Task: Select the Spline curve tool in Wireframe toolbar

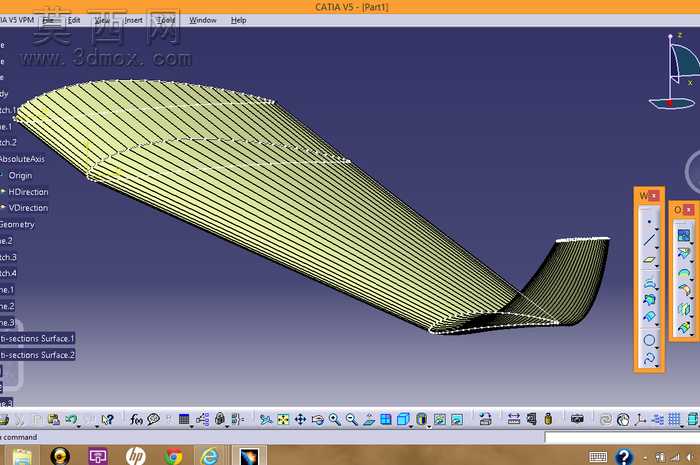Action: point(649,358)
